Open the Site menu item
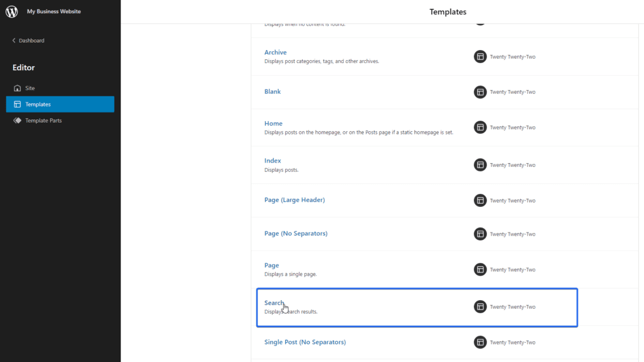Image resolution: width=644 pixels, height=362 pixels. pos(60,88)
